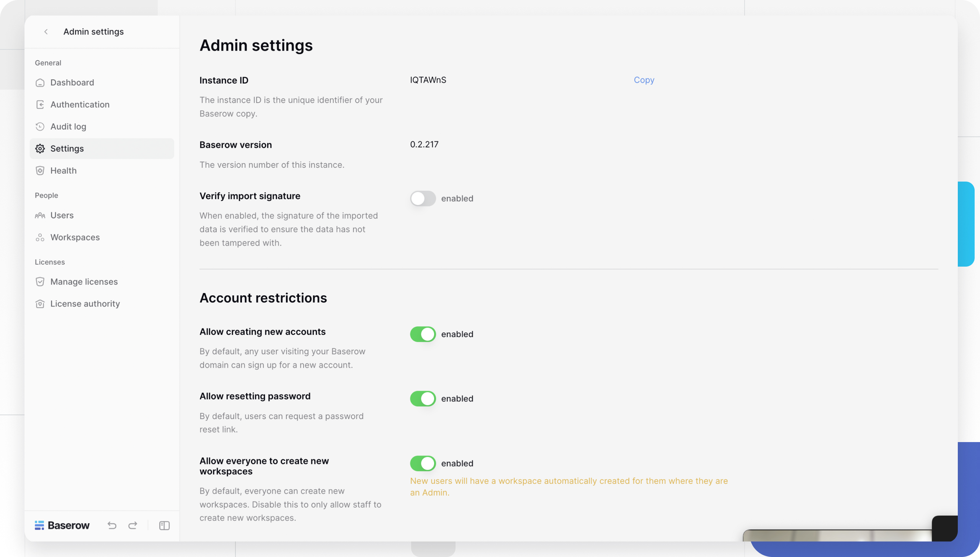Select License authority in the sidebar
Image resolution: width=980 pixels, height=557 pixels.
click(x=85, y=303)
